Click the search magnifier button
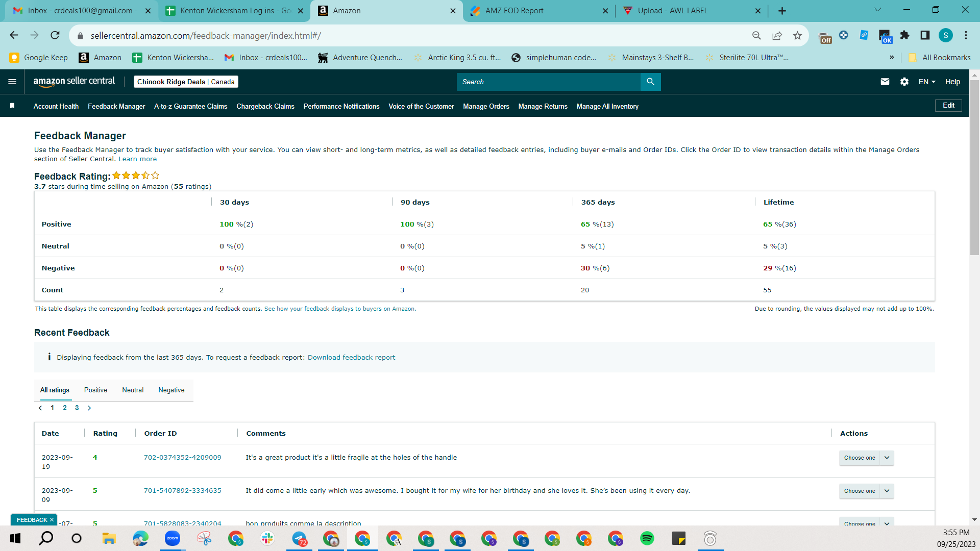The image size is (980, 551). [x=650, y=82]
